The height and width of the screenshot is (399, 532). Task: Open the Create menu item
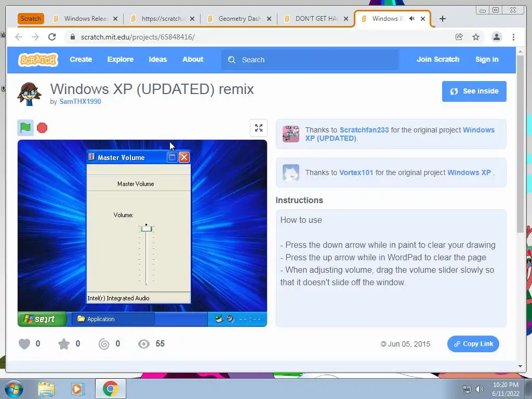tap(81, 59)
